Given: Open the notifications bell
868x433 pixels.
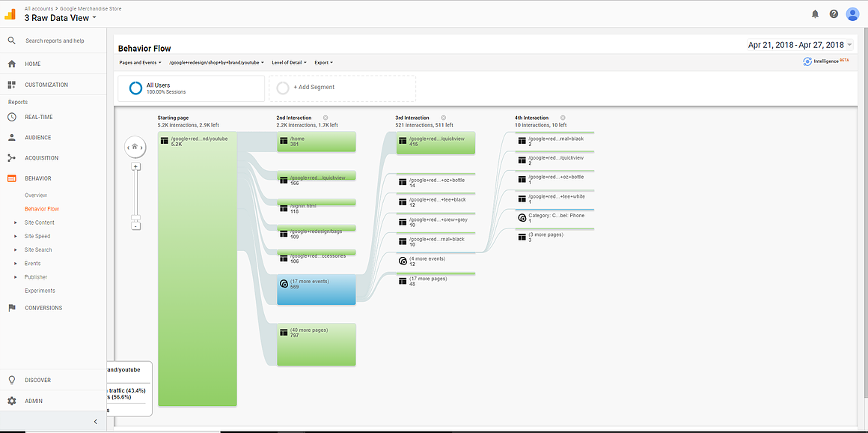Looking at the screenshot, I should tap(815, 14).
